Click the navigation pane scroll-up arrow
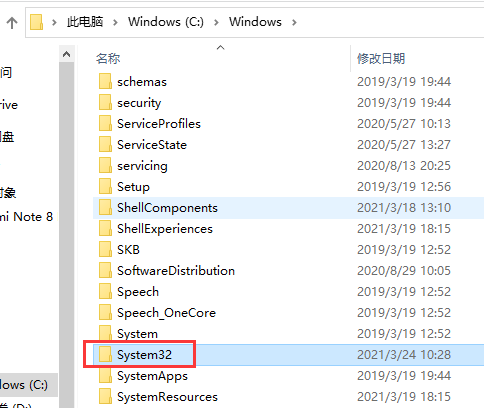This screenshot has width=484, height=408. pos(67,54)
